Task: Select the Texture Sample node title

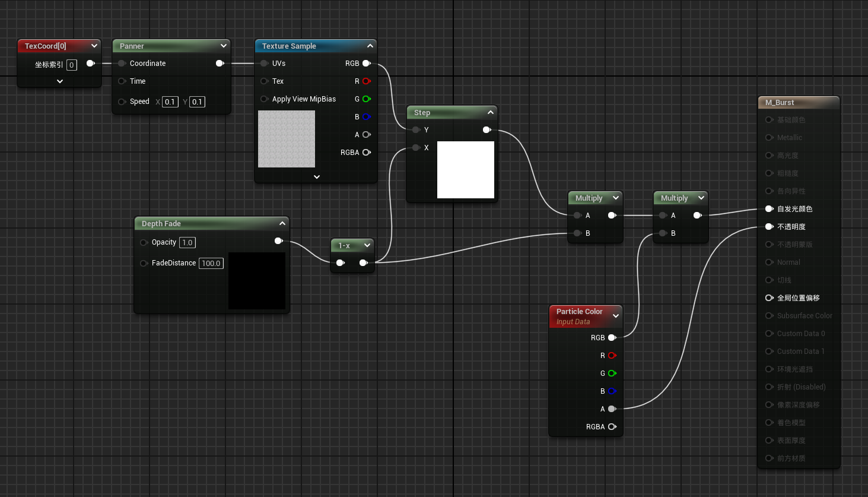Action: (x=289, y=46)
